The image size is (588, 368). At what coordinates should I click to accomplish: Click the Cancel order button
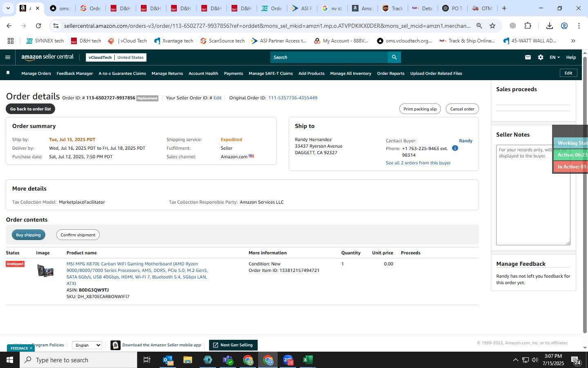click(x=462, y=109)
